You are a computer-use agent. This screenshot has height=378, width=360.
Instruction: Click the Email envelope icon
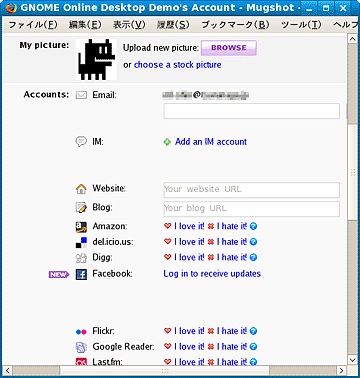(x=81, y=95)
